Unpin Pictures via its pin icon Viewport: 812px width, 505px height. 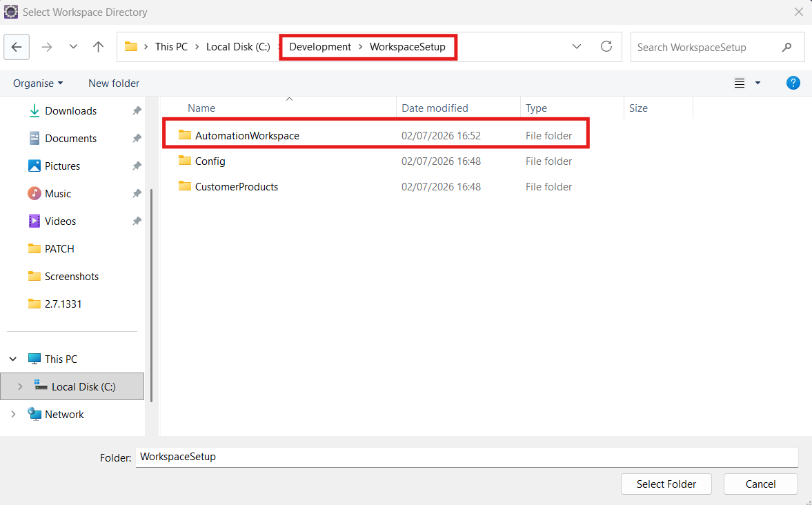(137, 166)
